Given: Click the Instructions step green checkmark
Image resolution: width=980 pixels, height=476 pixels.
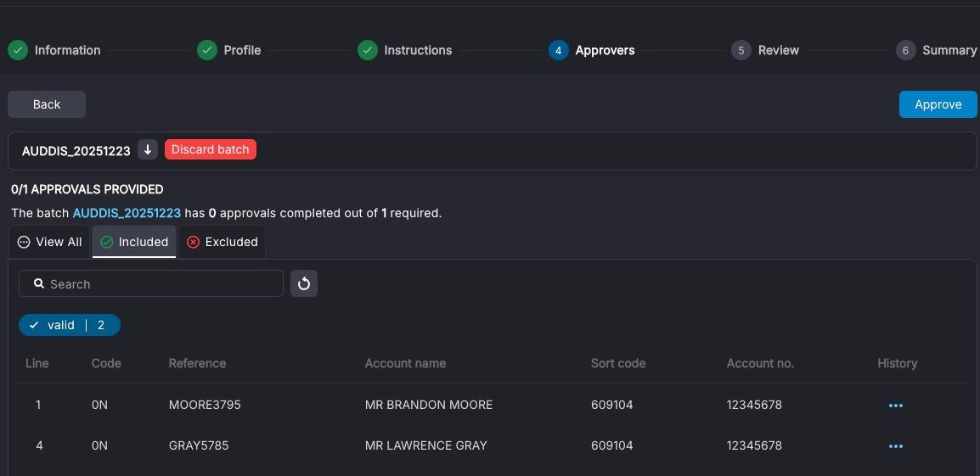Looking at the screenshot, I should point(368,51).
